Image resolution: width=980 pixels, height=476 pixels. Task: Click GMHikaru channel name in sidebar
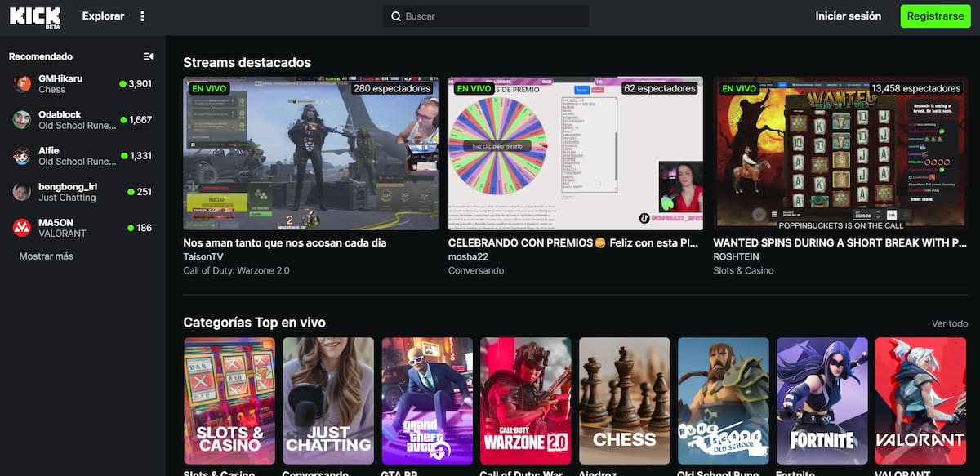pyautogui.click(x=60, y=78)
